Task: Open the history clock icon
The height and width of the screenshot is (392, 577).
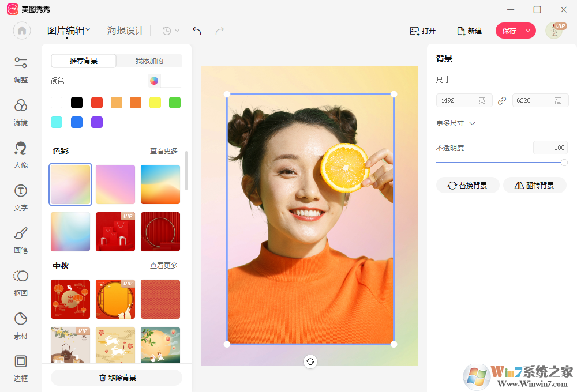Action: (167, 31)
